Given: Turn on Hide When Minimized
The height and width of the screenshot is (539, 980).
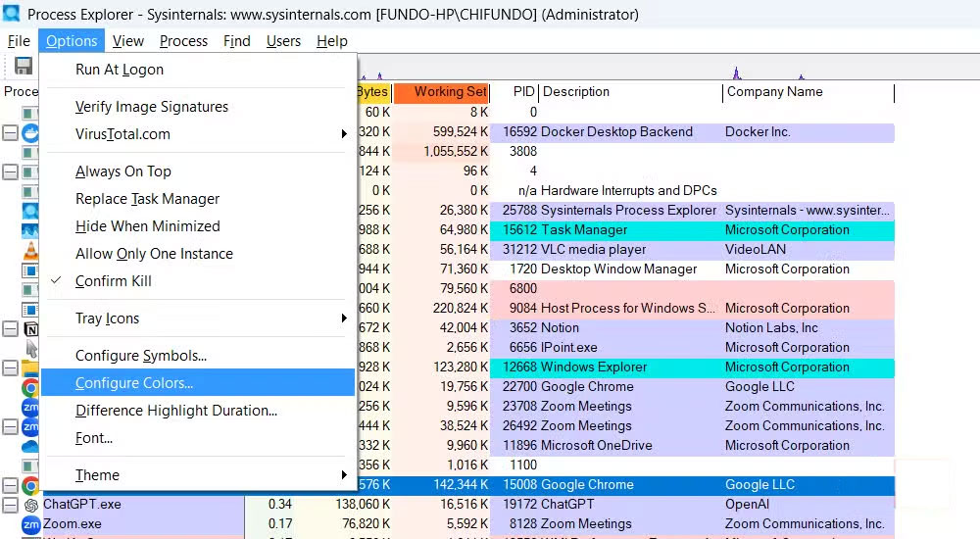Looking at the screenshot, I should pos(147,226).
